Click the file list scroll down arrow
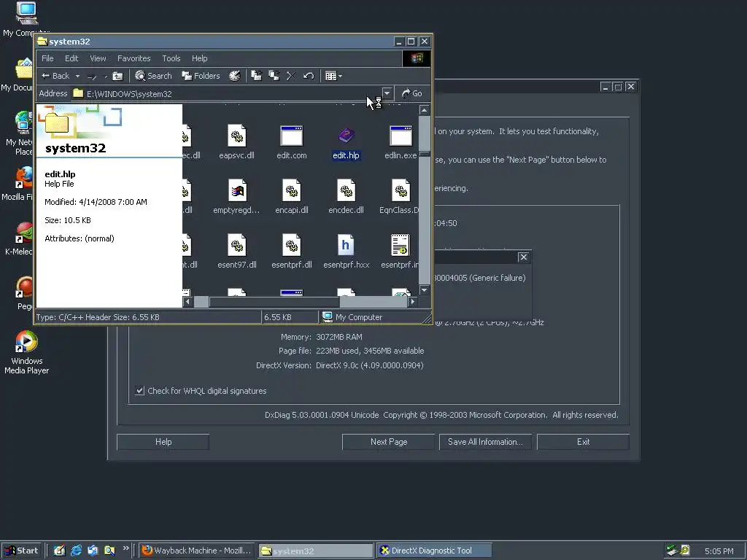Viewport: 747px width, 560px height. click(424, 290)
